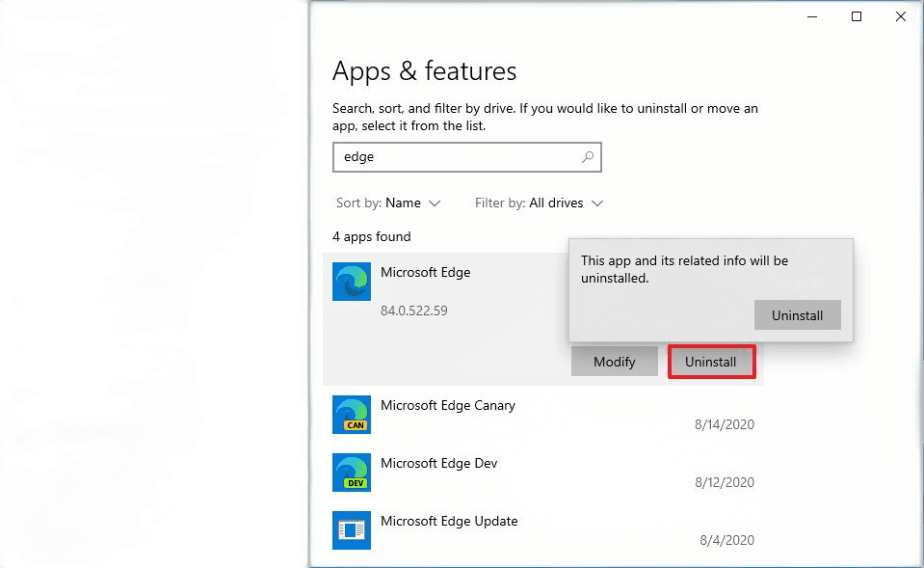The image size is (924, 568).
Task: Minimize the Settings window
Action: point(812,16)
